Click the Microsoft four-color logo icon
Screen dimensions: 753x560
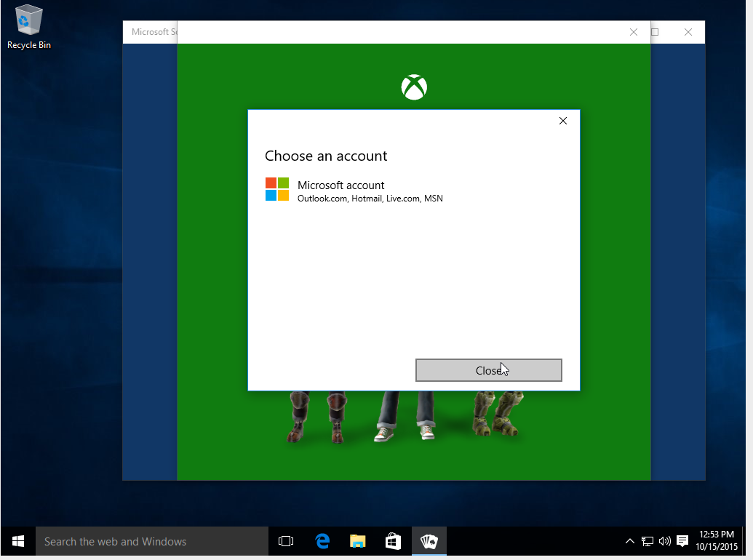[x=277, y=189]
